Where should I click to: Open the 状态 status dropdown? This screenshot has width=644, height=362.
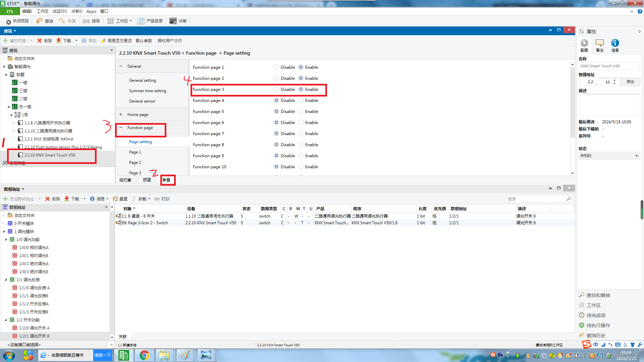coord(609,156)
